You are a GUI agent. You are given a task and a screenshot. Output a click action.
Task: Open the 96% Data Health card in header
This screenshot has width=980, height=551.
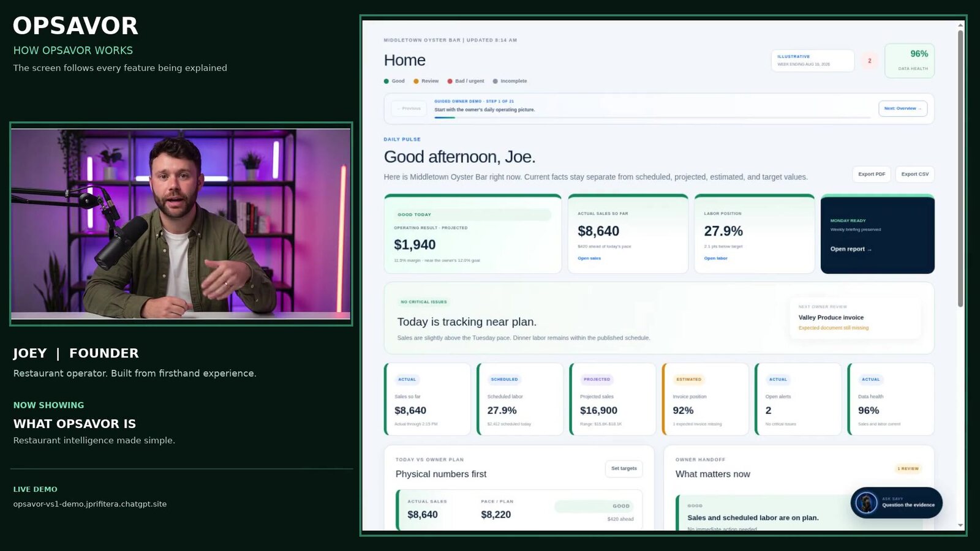coord(910,61)
